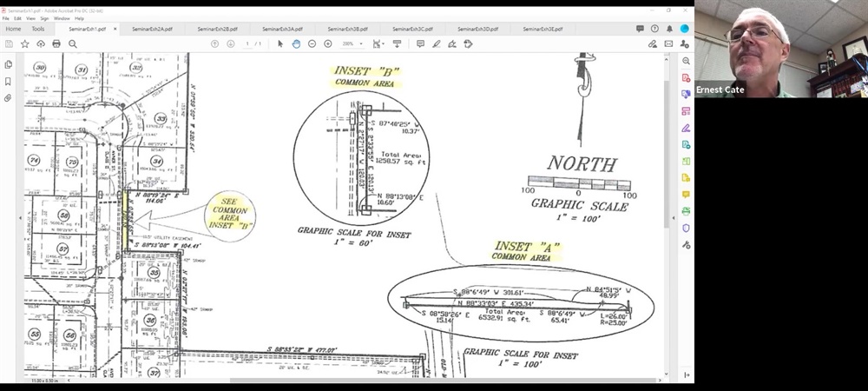Open find text magnifier icon
Screen dimensions: 868x391
73,43
